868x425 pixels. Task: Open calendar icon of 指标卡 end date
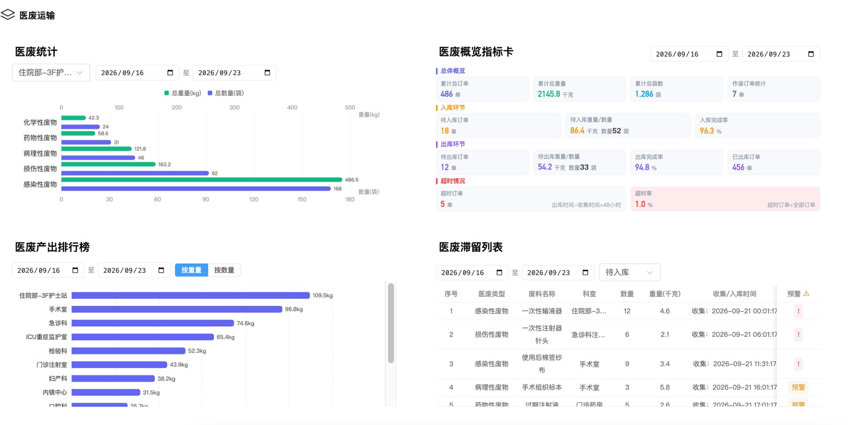(x=811, y=54)
